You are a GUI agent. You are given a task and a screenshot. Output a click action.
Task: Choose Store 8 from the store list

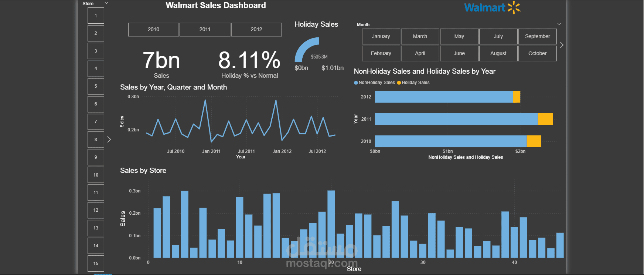coord(96,140)
